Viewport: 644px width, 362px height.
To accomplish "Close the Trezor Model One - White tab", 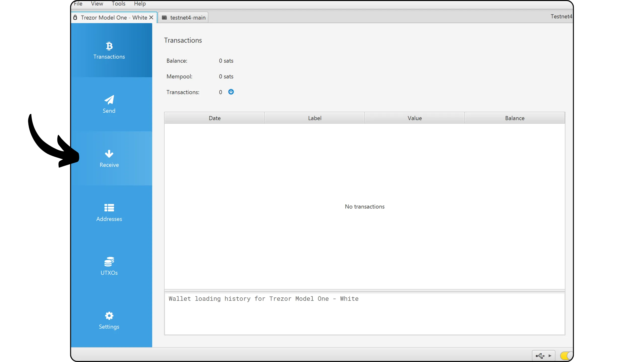I will 151,17.
